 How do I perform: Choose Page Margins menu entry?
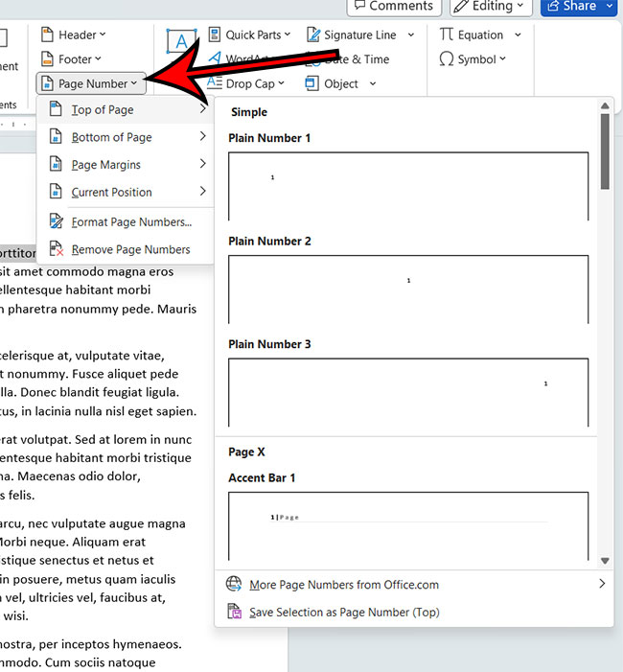click(x=126, y=165)
